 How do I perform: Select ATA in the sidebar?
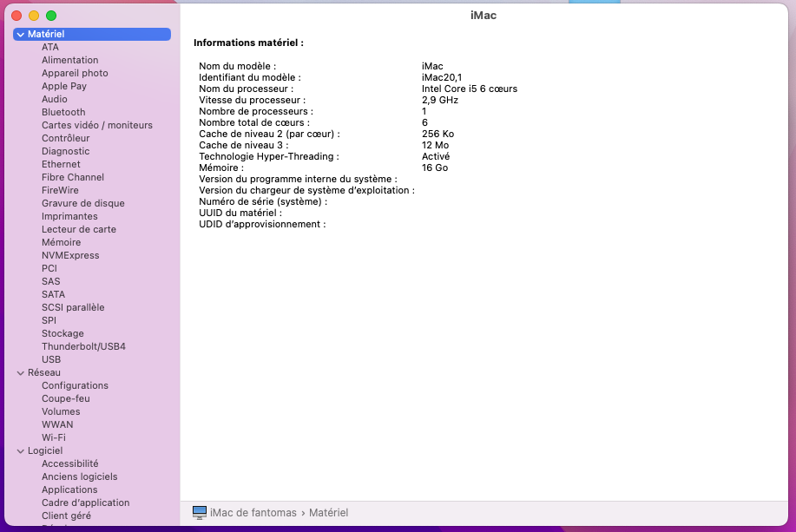50,47
